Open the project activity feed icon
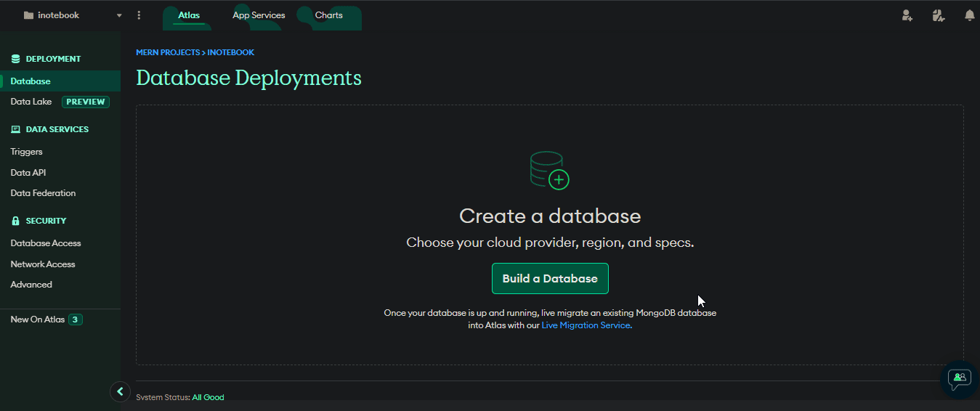Viewport: 980px width, 411px height. click(939, 15)
